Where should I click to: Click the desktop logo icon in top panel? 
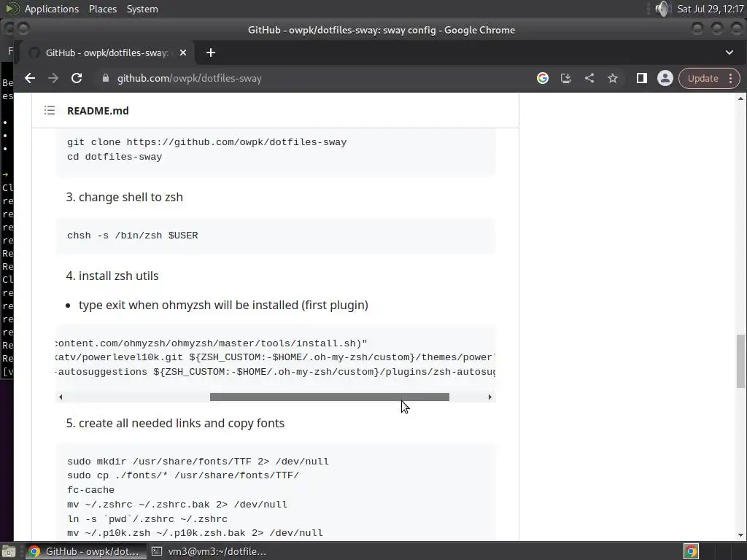point(12,9)
